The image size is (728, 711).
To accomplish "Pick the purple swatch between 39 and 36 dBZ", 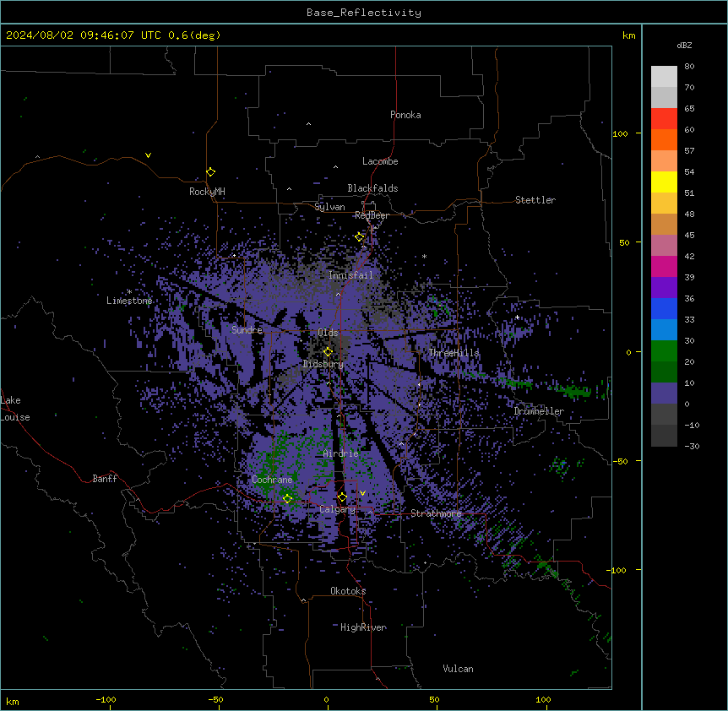I will [x=664, y=288].
